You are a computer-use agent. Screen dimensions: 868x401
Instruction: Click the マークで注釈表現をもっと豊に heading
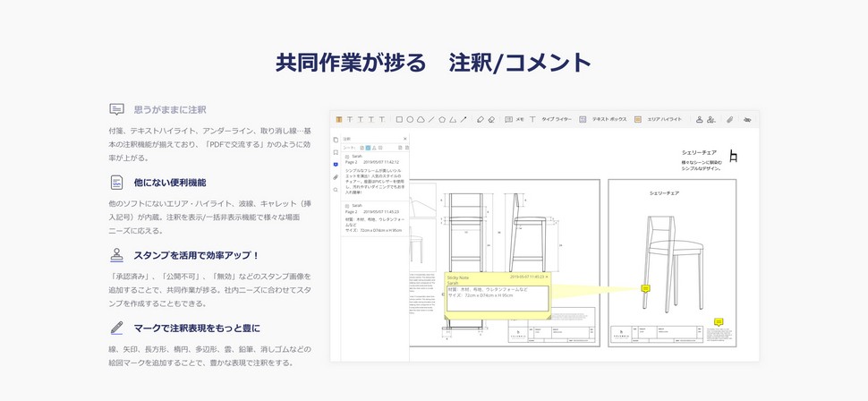click(x=197, y=328)
